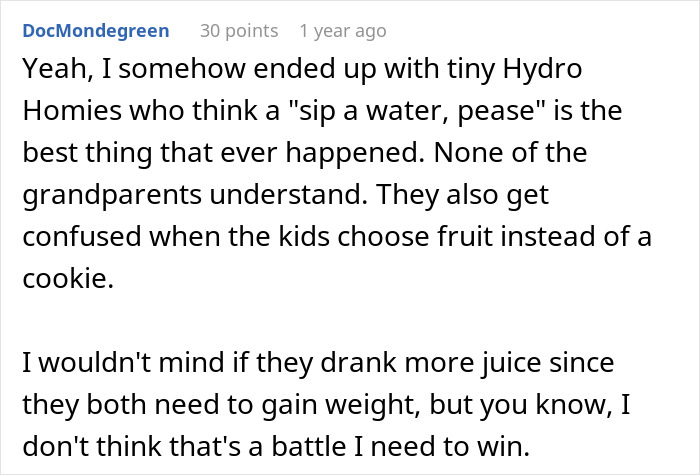Click the phrase They also get

pos(462,195)
